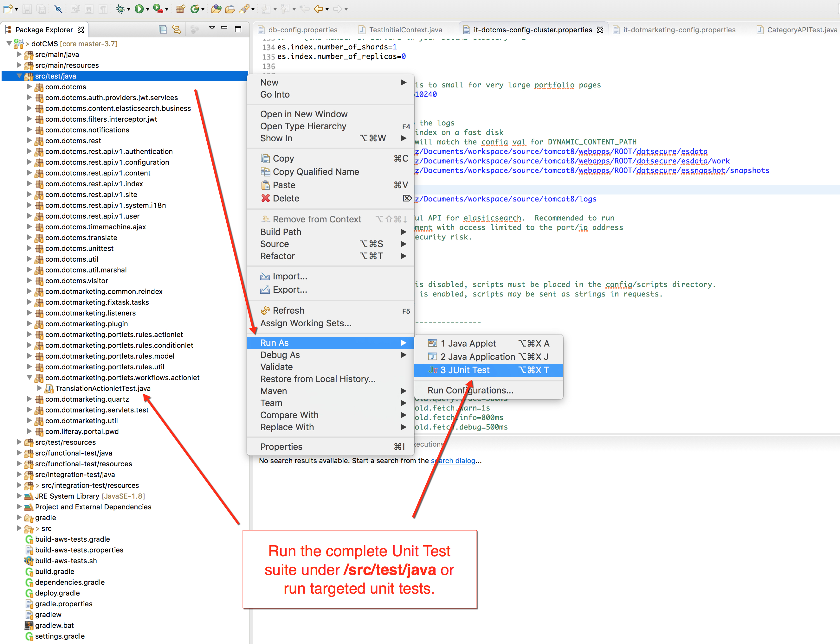Collapse the dotCMS project node
Viewport: 840px width, 644px height.
point(9,44)
